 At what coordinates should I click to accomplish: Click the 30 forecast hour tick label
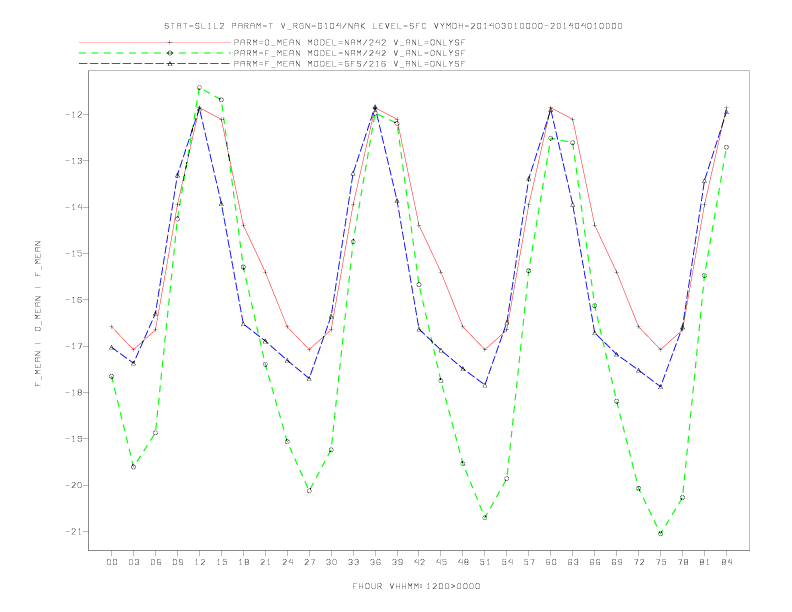(331, 562)
